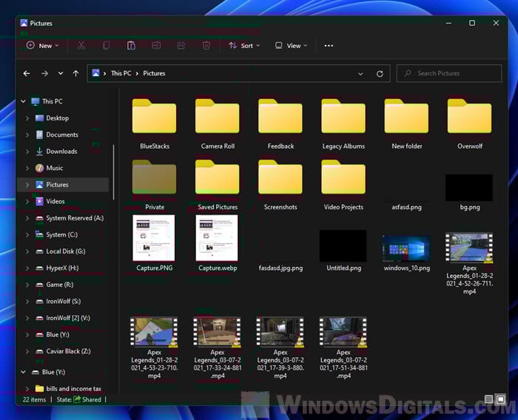Collapse the bottom Blue (Y:) drive node

pyautogui.click(x=23, y=372)
